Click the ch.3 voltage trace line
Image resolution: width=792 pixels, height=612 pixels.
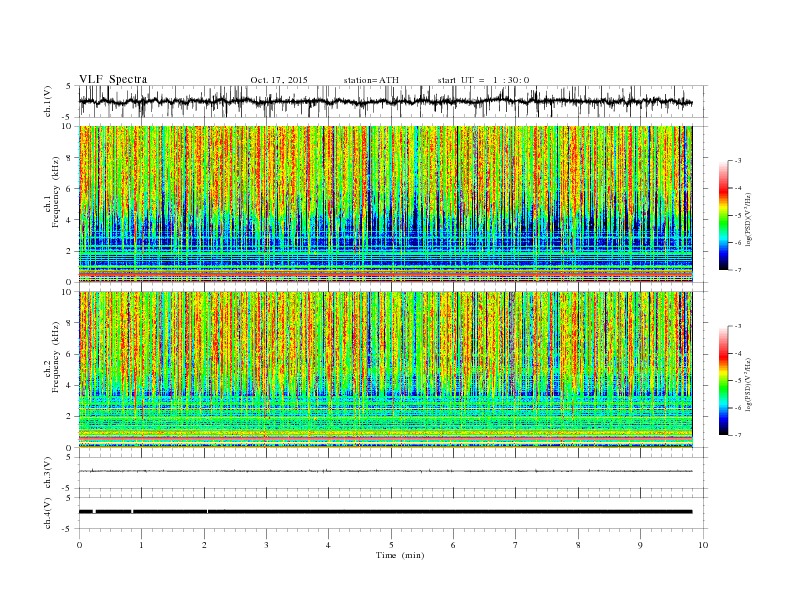coord(385,471)
